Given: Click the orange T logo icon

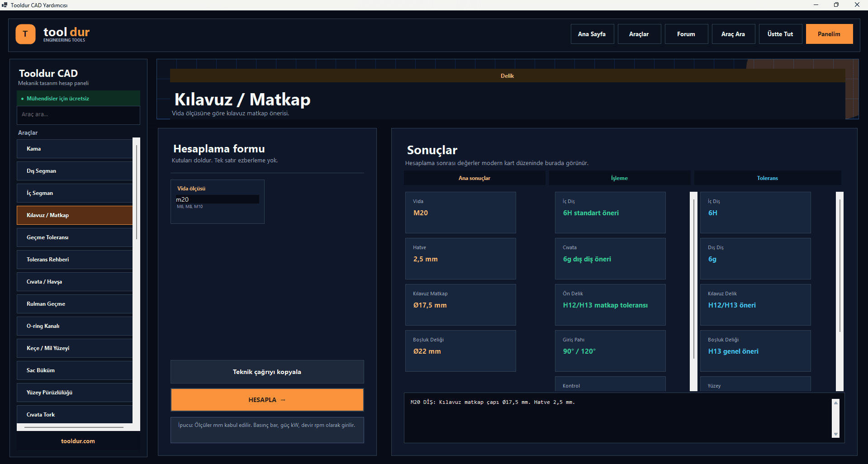Looking at the screenshot, I should [25, 34].
